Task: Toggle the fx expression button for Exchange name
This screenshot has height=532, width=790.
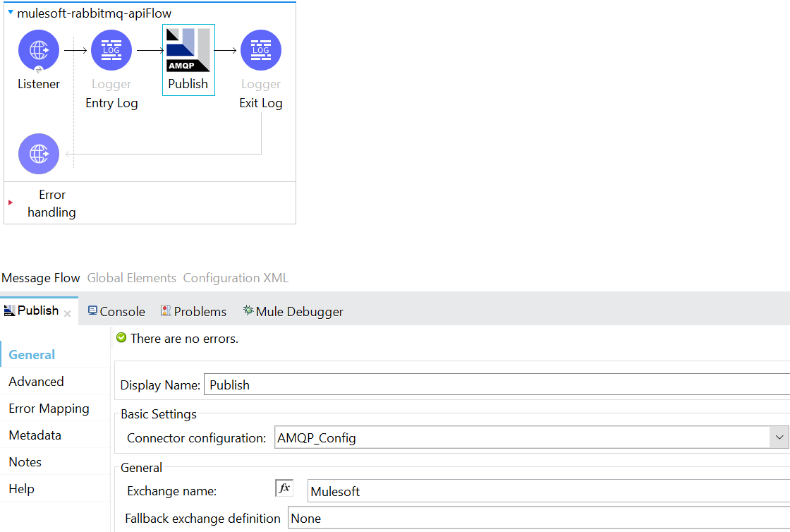Action: [284, 488]
